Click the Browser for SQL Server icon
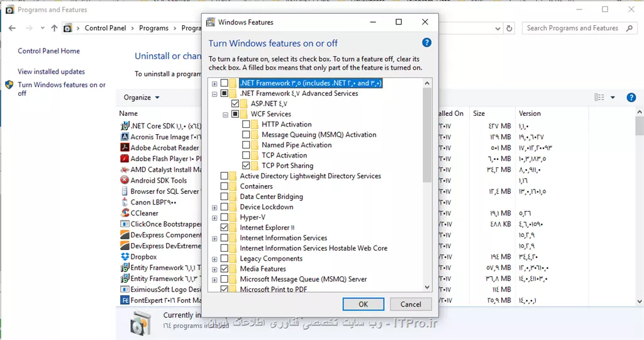The image size is (644, 340). (125, 191)
